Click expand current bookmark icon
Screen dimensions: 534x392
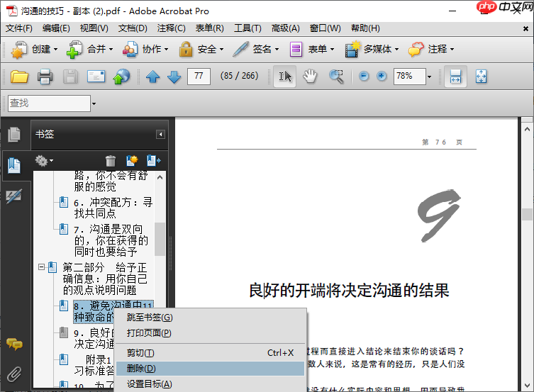[154, 161]
